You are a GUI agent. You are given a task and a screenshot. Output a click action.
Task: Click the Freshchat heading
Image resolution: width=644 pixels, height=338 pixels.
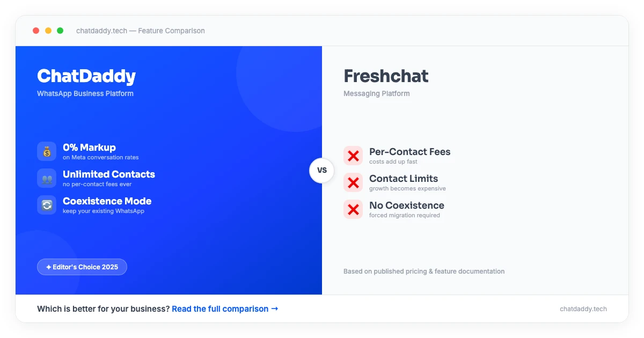(386, 76)
